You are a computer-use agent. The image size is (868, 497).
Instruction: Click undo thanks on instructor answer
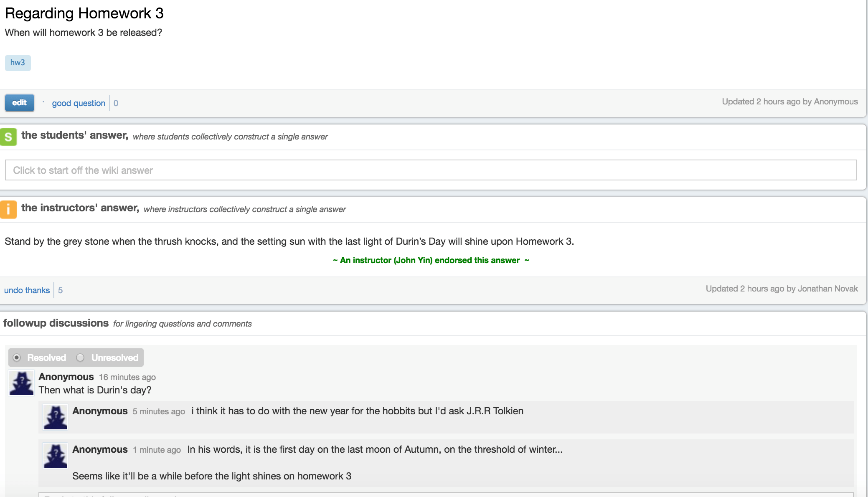(x=27, y=290)
